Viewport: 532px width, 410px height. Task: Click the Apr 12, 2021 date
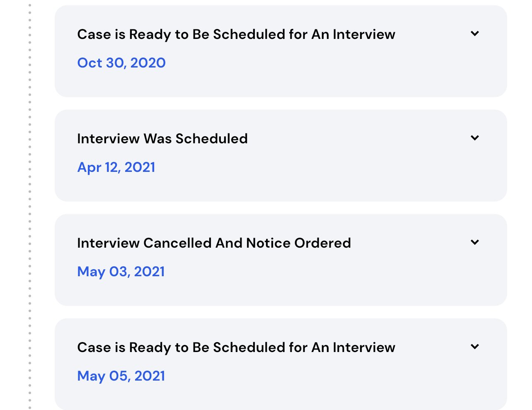[116, 167]
